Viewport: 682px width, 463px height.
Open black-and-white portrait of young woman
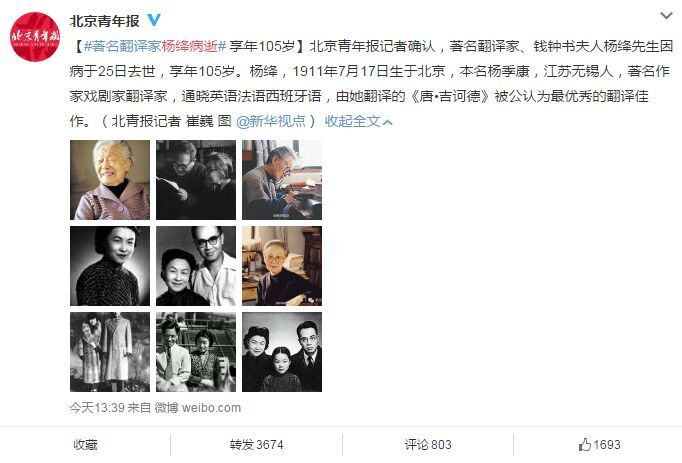[110, 266]
